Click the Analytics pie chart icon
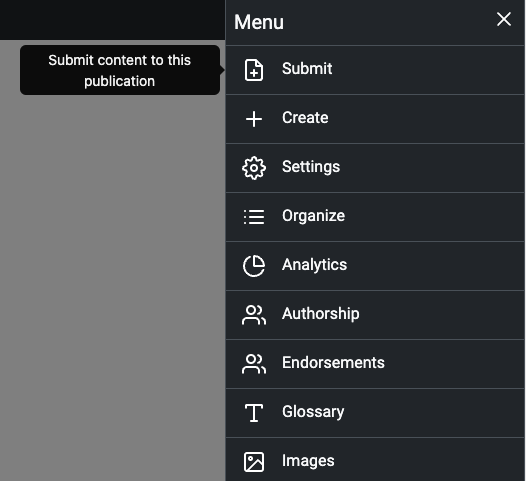Image resolution: width=526 pixels, height=481 pixels. pyautogui.click(x=254, y=266)
